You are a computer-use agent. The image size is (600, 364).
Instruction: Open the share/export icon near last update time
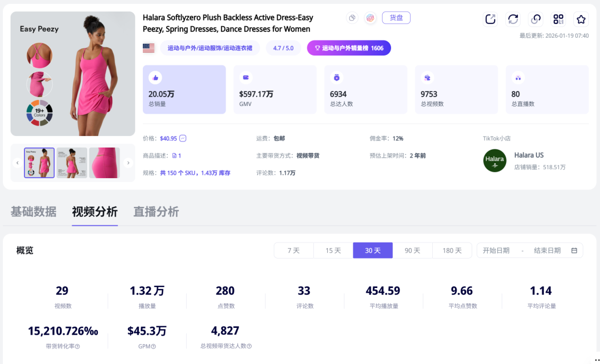[490, 18]
